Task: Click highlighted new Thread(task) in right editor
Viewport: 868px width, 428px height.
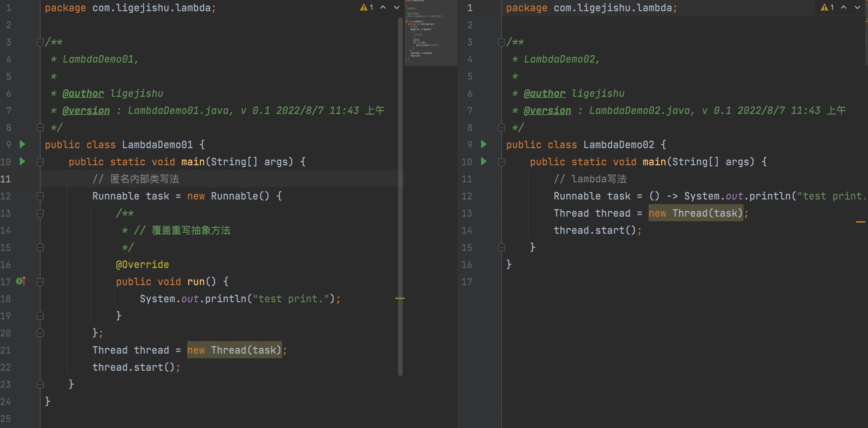Action: (x=696, y=213)
